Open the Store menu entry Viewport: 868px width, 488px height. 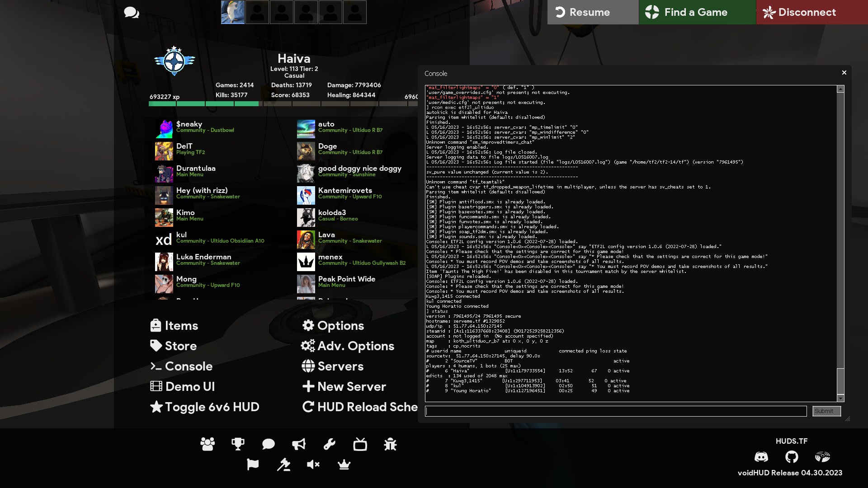tap(173, 346)
